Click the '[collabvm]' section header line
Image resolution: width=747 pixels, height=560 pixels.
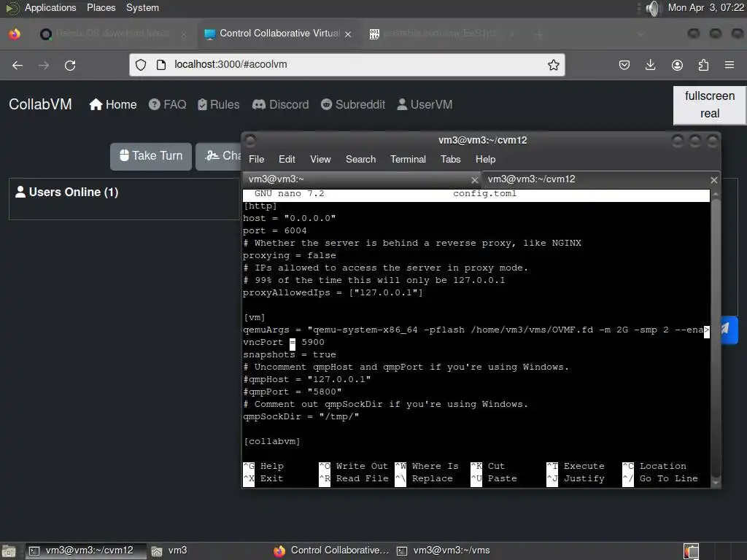[x=271, y=441]
